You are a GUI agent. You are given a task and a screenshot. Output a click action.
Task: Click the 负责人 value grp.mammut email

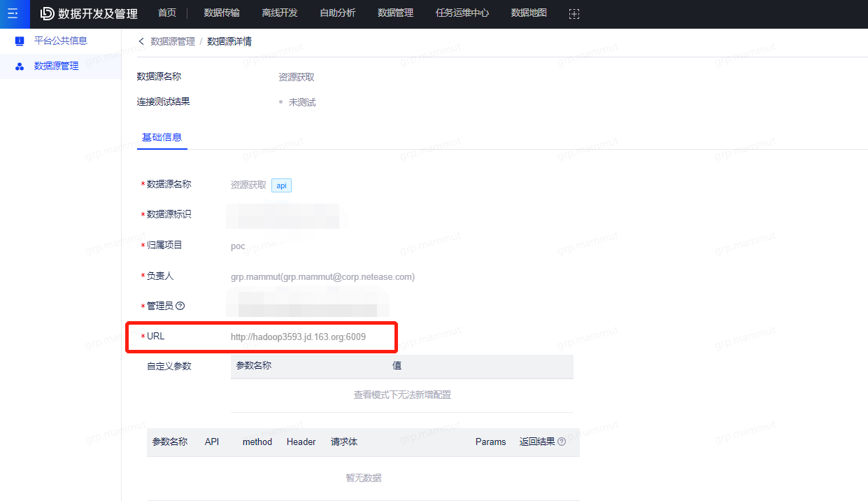pos(322,277)
